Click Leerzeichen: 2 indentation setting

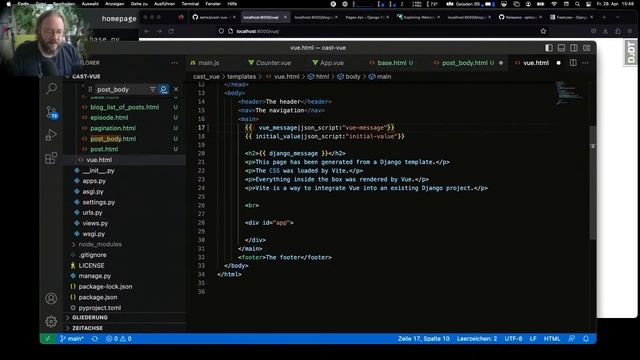pyautogui.click(x=477, y=339)
